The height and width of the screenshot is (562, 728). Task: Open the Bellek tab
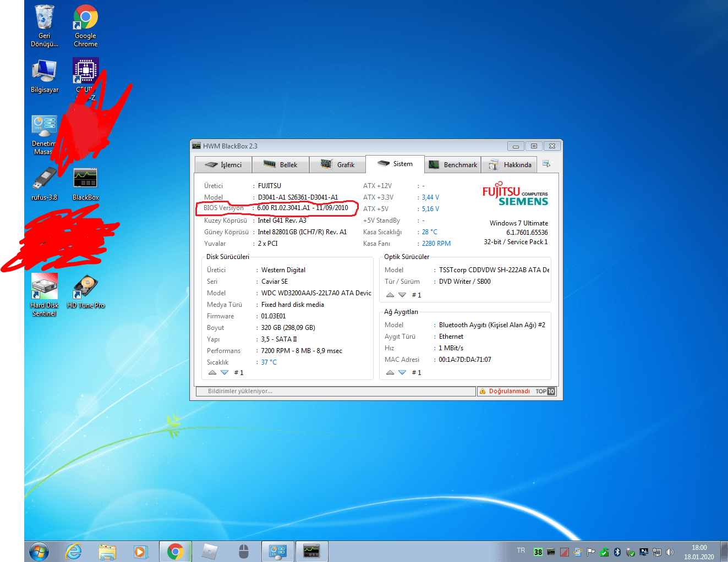tap(281, 165)
